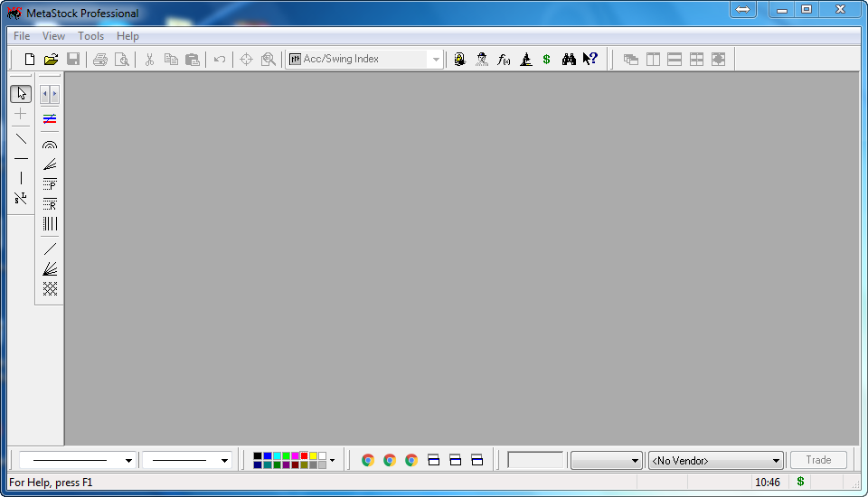Click the crosshair target icon in the top toolbar

246,60
